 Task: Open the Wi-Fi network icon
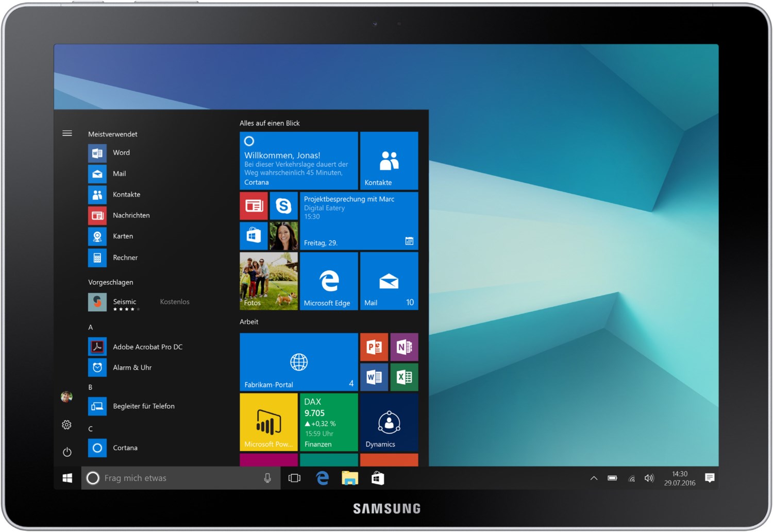pyautogui.click(x=631, y=478)
